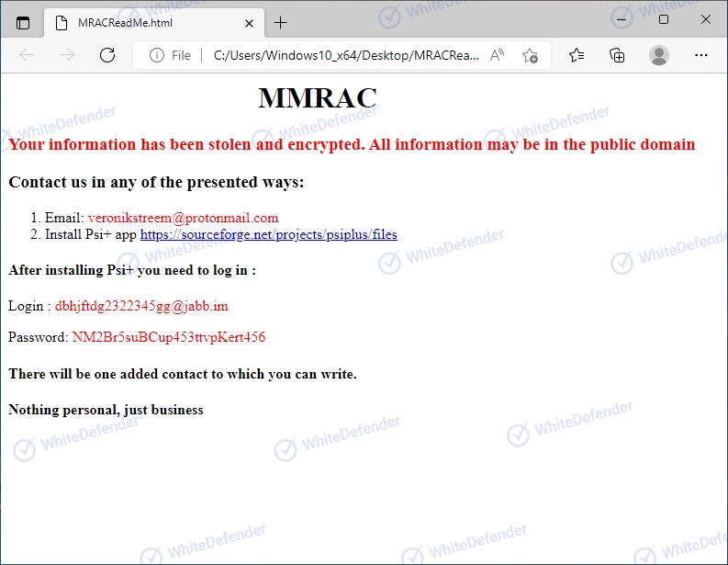Click the red Password string text

[x=169, y=337]
